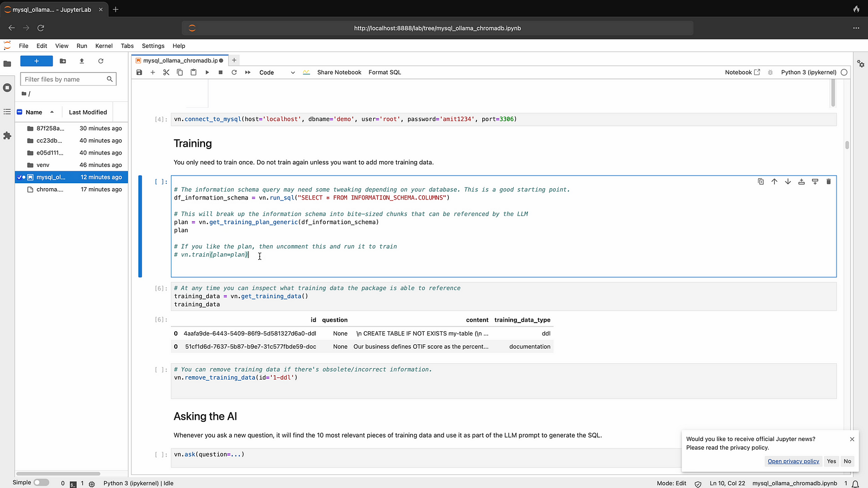Screen dimensions: 868x488
Task: Restart the kernel from the toolbar
Action: coord(234,72)
